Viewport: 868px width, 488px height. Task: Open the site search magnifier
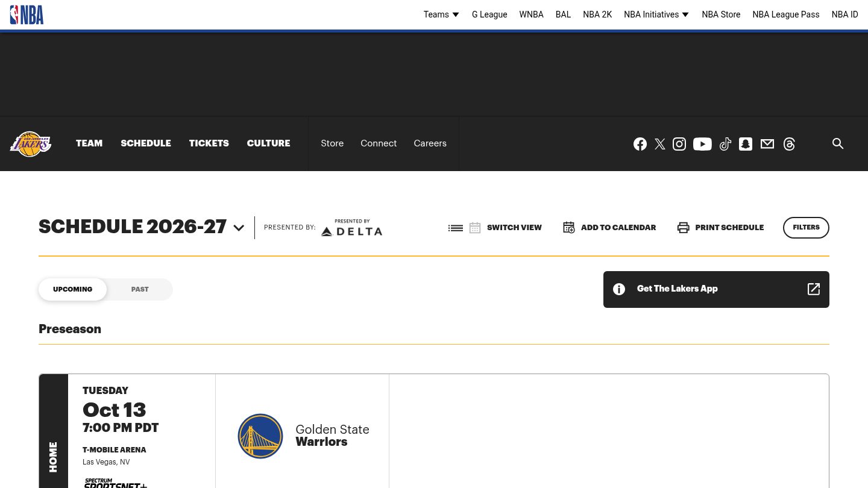[x=838, y=143]
